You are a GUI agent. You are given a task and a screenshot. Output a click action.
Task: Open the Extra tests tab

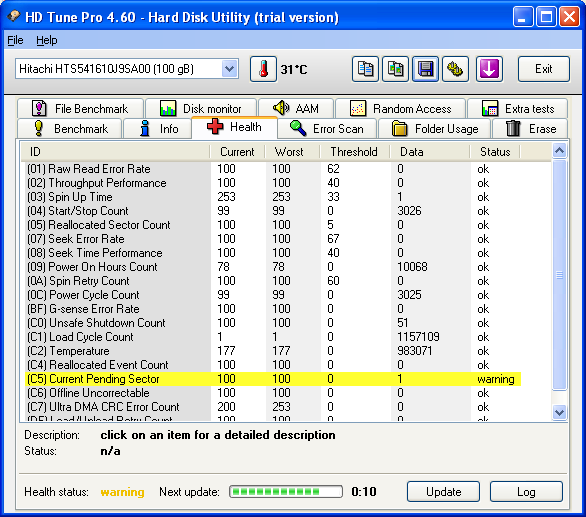click(x=518, y=109)
